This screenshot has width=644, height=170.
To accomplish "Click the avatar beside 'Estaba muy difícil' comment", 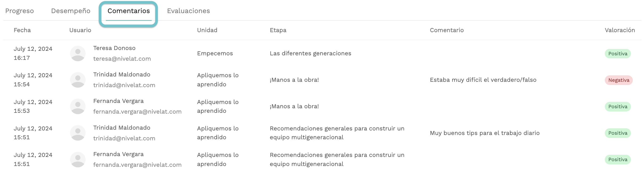I will coord(78,80).
